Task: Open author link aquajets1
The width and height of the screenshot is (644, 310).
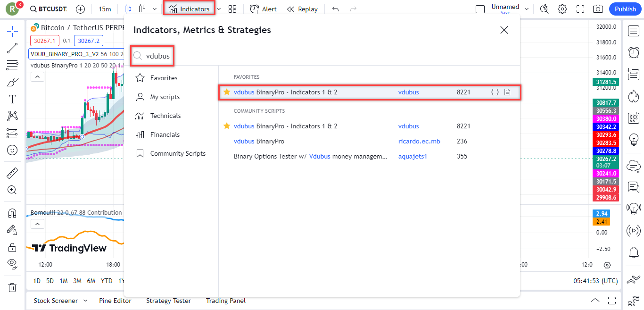Action: click(413, 156)
